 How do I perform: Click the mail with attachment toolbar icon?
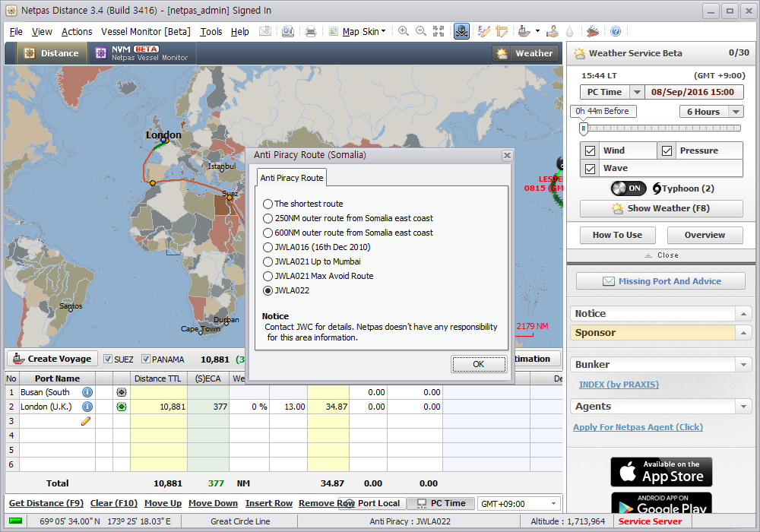tap(265, 31)
